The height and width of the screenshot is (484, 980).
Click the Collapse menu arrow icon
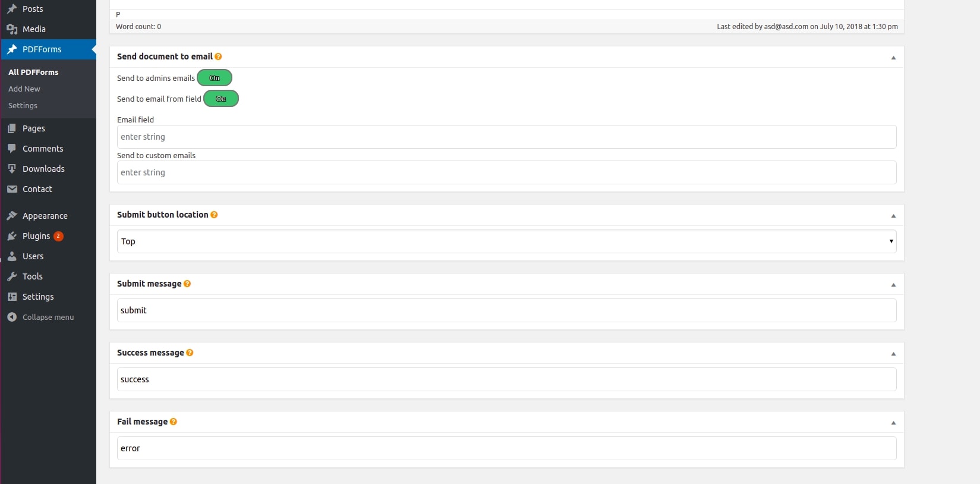pos(12,317)
